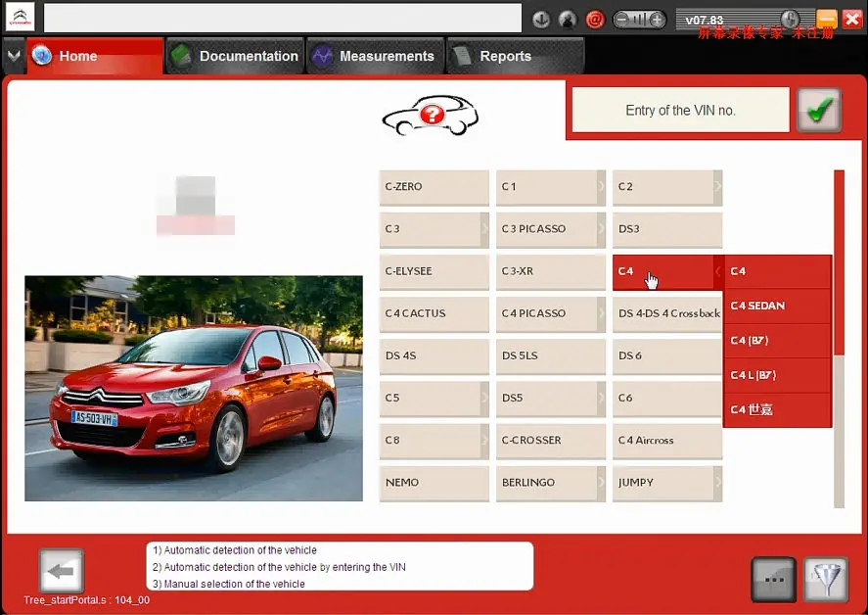The width and height of the screenshot is (868, 615).
Task: Confirm VIN with green checkmark button
Action: tap(819, 110)
